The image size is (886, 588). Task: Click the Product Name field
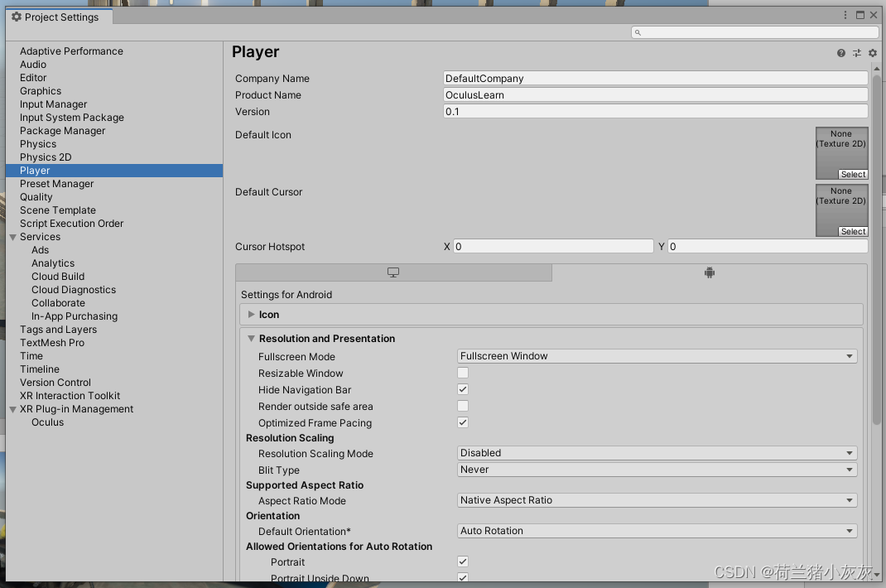(656, 94)
